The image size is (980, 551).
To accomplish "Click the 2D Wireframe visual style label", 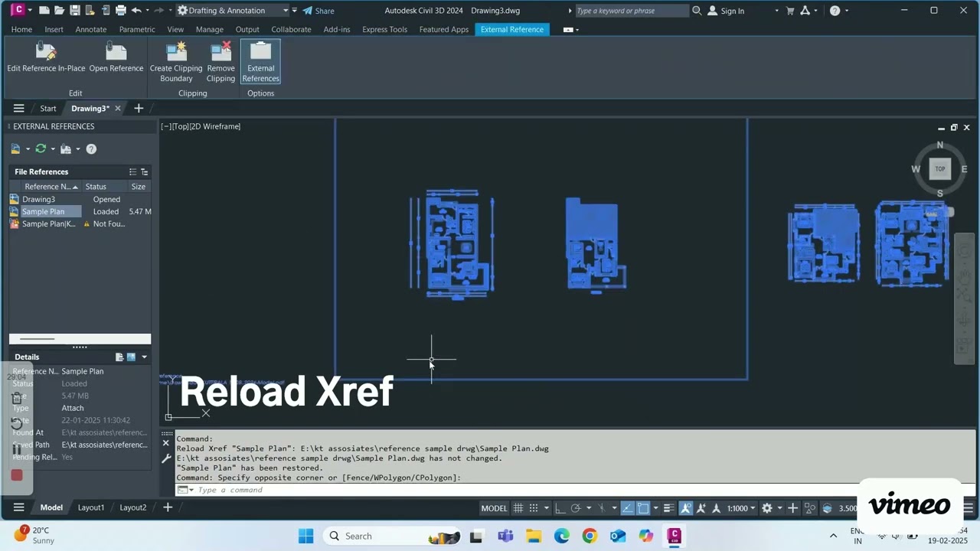I will pos(215,126).
